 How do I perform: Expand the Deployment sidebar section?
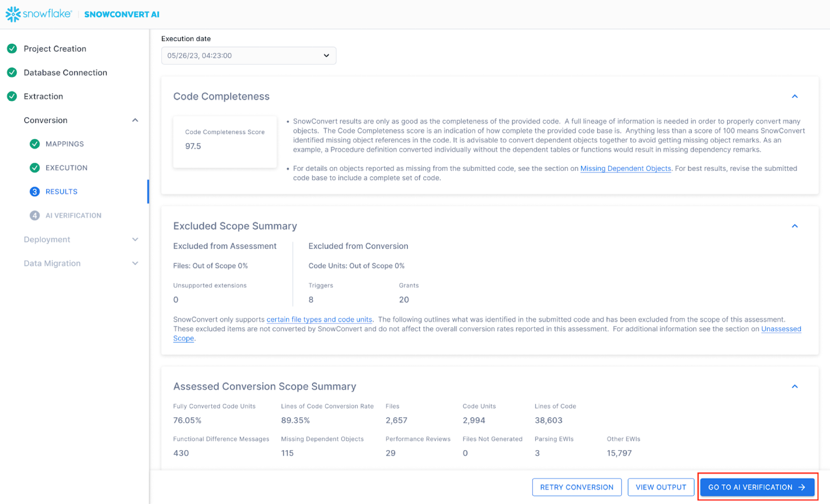click(135, 240)
